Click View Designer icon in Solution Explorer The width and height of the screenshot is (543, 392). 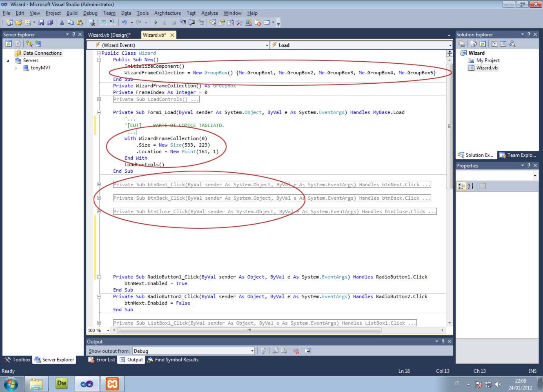coord(503,44)
